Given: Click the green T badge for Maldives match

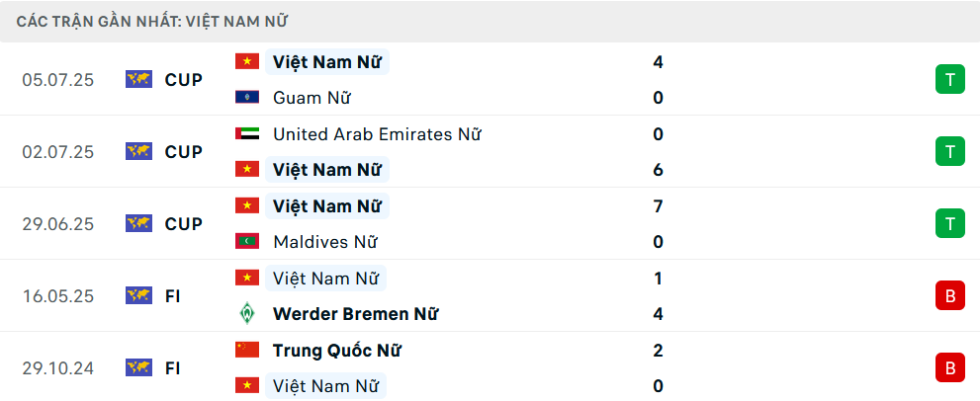Looking at the screenshot, I should (950, 223).
